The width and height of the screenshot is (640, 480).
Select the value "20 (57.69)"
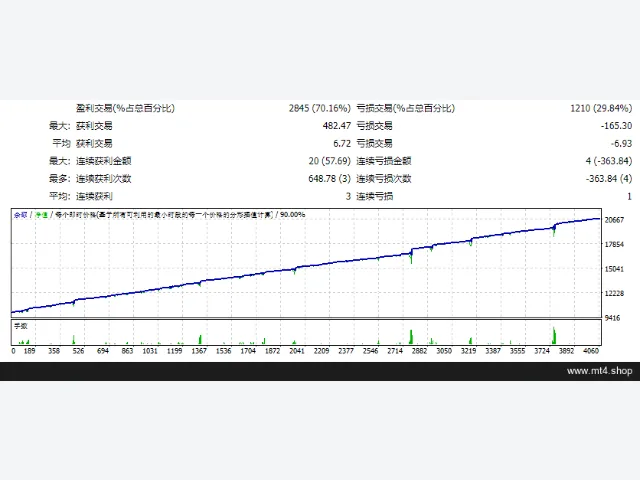(329, 161)
